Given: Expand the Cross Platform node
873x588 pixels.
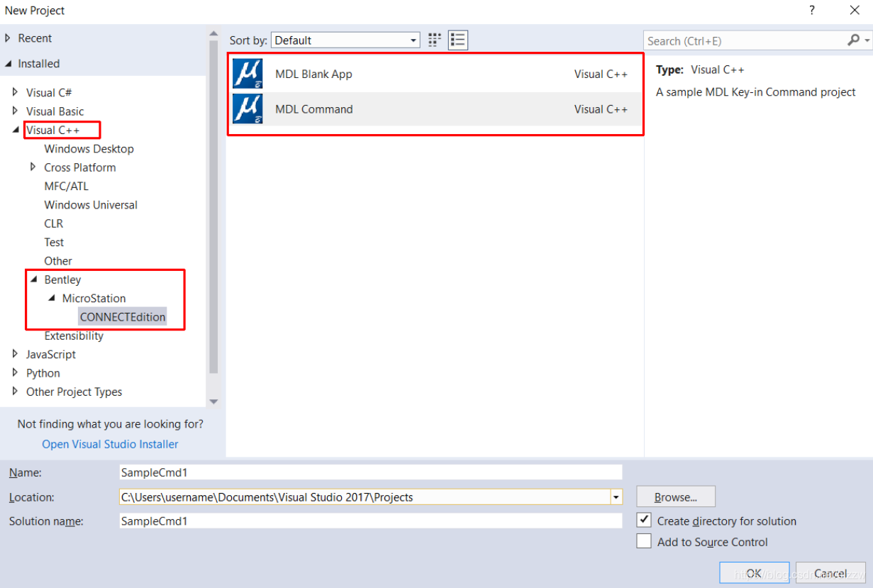Looking at the screenshot, I should [33, 167].
